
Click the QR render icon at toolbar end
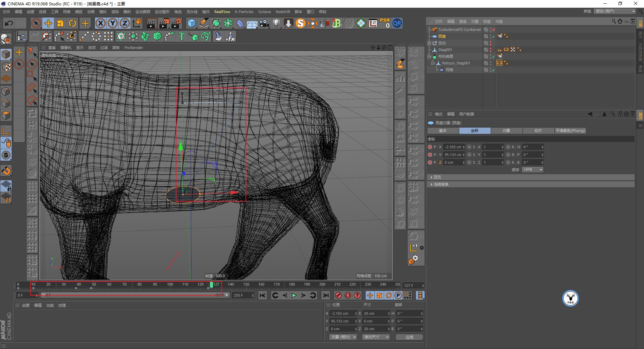[x=397, y=23]
